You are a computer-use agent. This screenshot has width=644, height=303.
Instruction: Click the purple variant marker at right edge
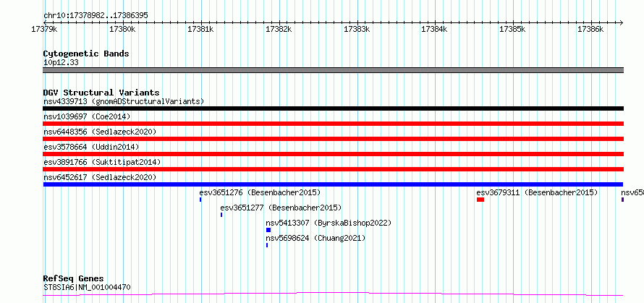pyautogui.click(x=622, y=200)
